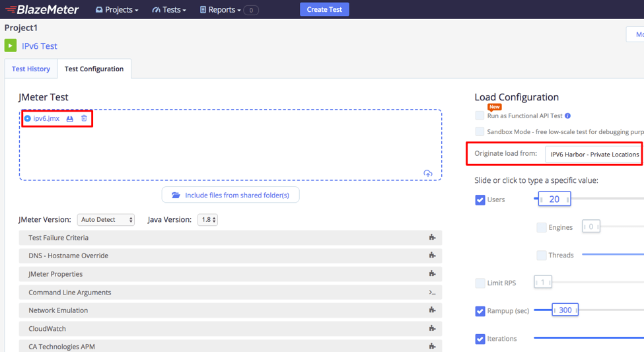Uncheck the Rampup (sec) checkbox
644x352 pixels.
point(480,311)
